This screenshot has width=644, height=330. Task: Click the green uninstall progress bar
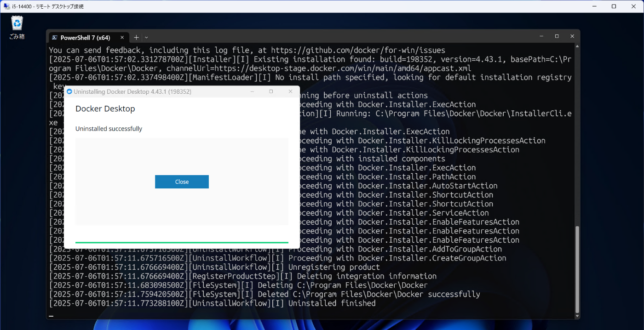pos(182,242)
